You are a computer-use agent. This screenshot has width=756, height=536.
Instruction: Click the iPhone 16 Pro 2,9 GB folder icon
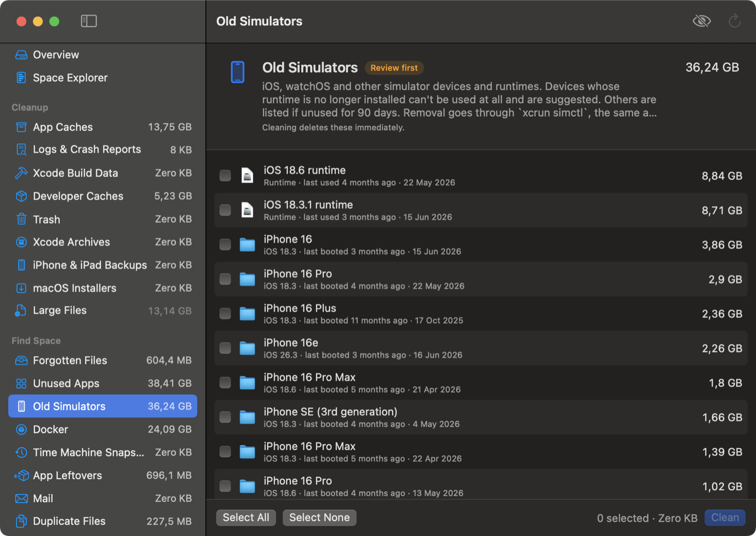tap(247, 279)
